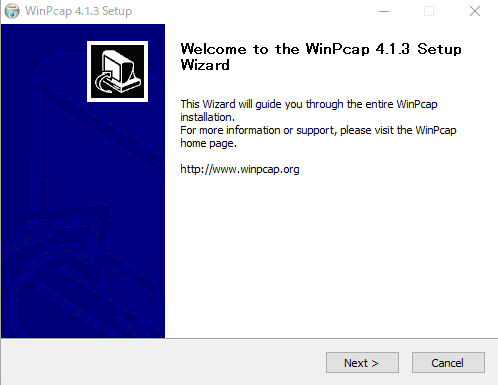Click the "home page." text line

coord(208,143)
